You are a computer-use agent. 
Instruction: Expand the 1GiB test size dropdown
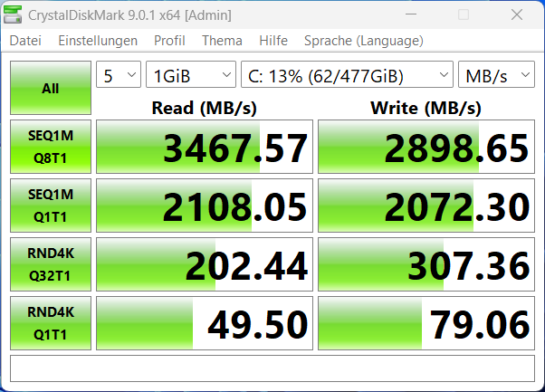[x=190, y=76]
